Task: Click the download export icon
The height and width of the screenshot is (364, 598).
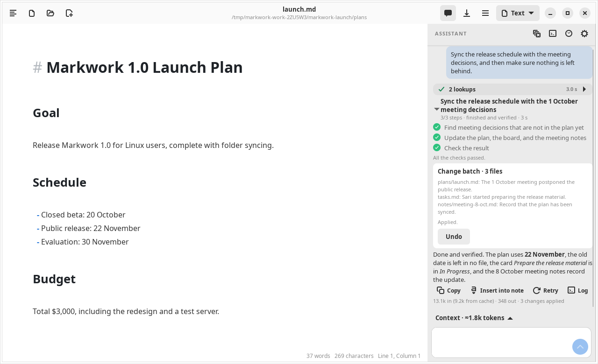Action: point(467,13)
